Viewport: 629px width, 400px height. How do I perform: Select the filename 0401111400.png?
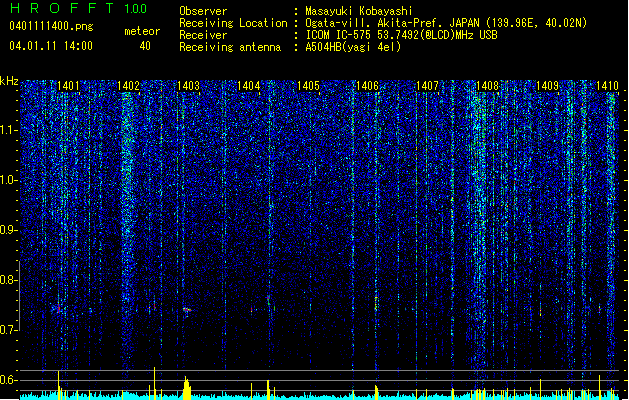coord(51,26)
